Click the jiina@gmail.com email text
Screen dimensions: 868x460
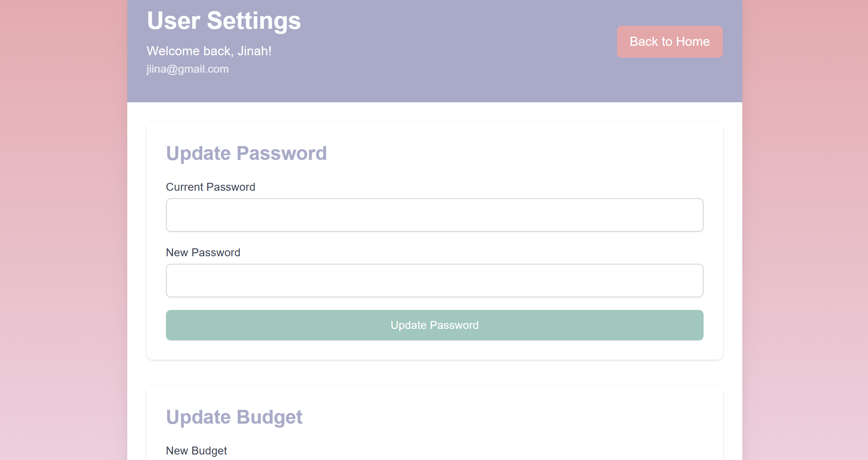click(x=187, y=69)
